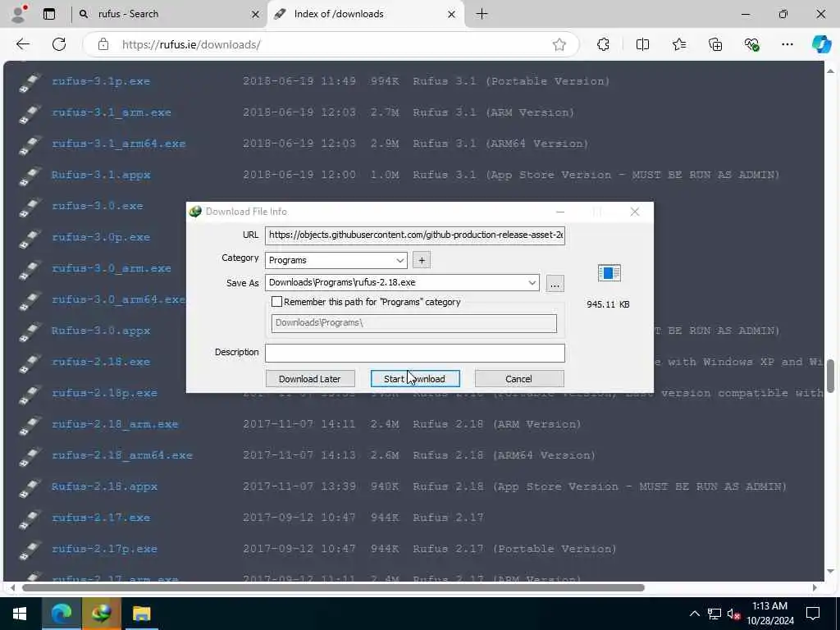Click the horizontal scrollbar thumb
Image resolution: width=840 pixels, height=630 pixels.
click(333, 587)
